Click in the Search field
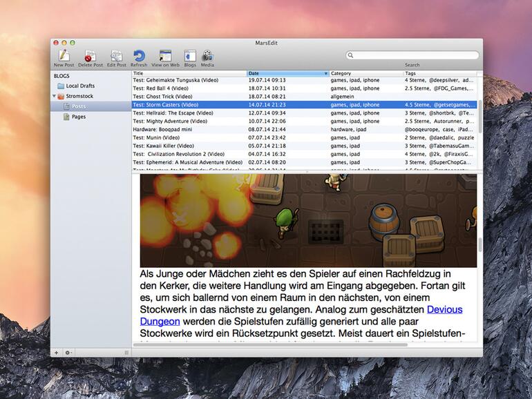This screenshot has width=532, height=399. [412, 55]
